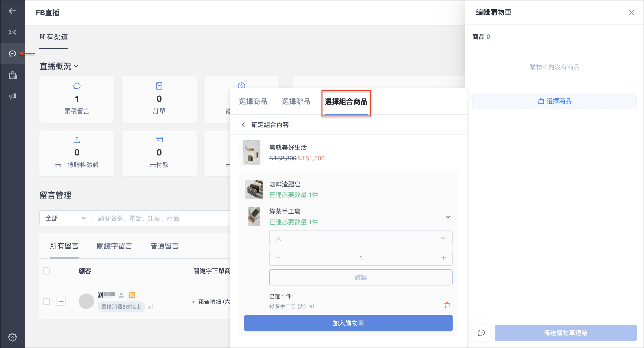This screenshot has width=644, height=348.
Task: Click the dollar coin icon on overview card
Action: pos(241,85)
